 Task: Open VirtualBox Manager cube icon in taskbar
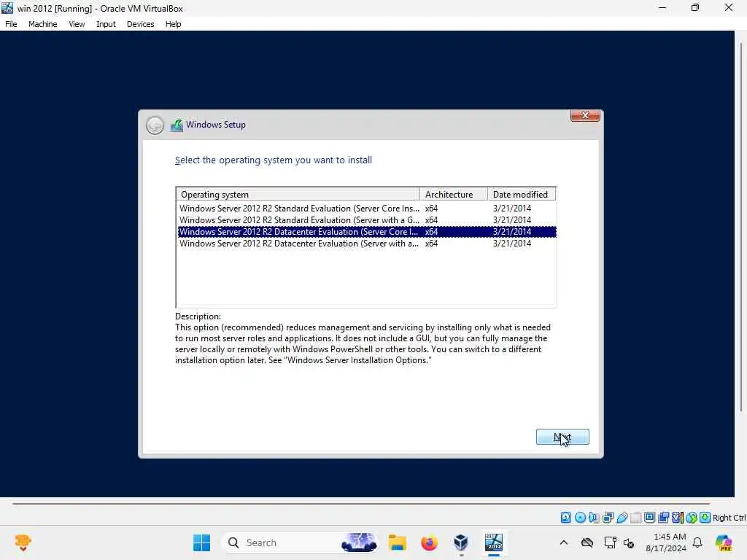coord(461,542)
